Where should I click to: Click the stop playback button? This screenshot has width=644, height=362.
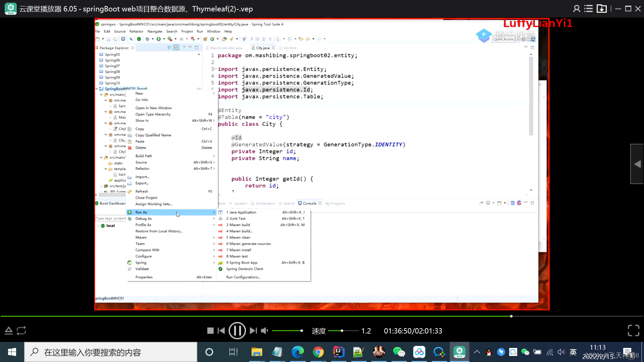click(210, 331)
